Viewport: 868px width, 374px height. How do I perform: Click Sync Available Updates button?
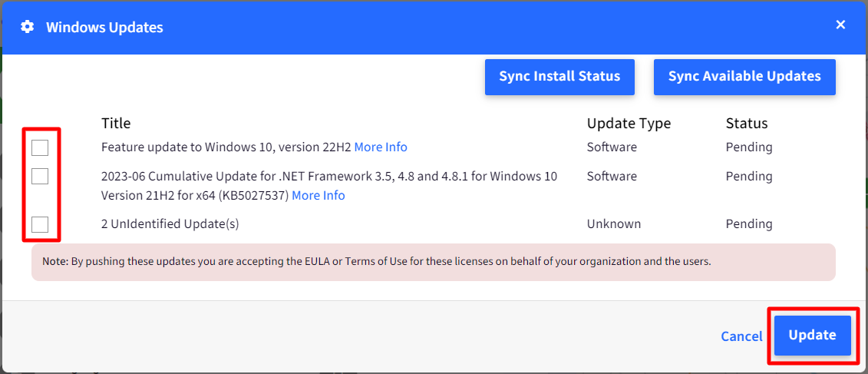tap(744, 77)
